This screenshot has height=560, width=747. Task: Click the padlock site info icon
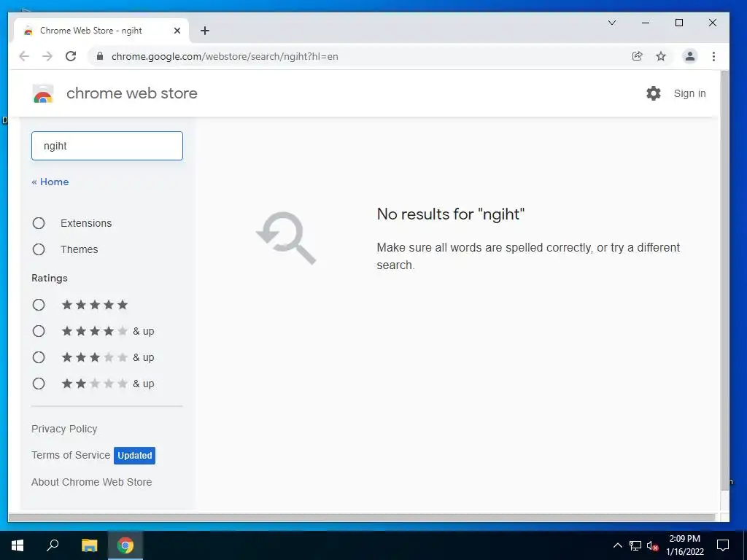(99, 56)
